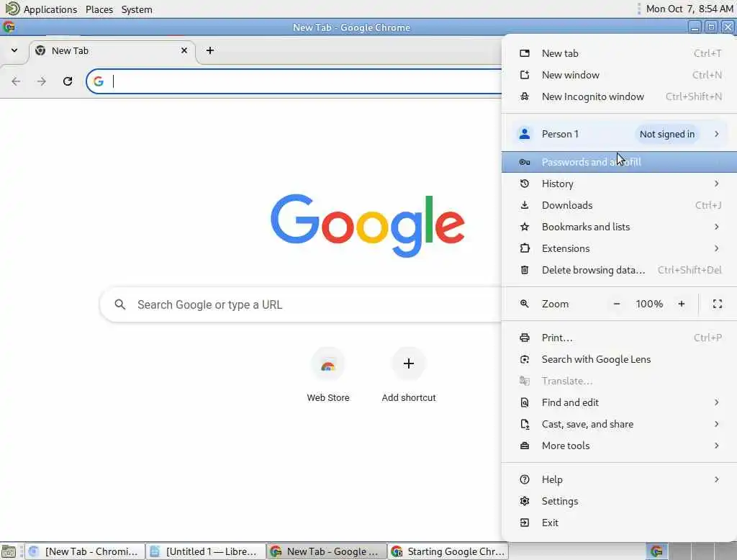Click the New tab menu entry
The image size is (737, 560).
click(619, 53)
